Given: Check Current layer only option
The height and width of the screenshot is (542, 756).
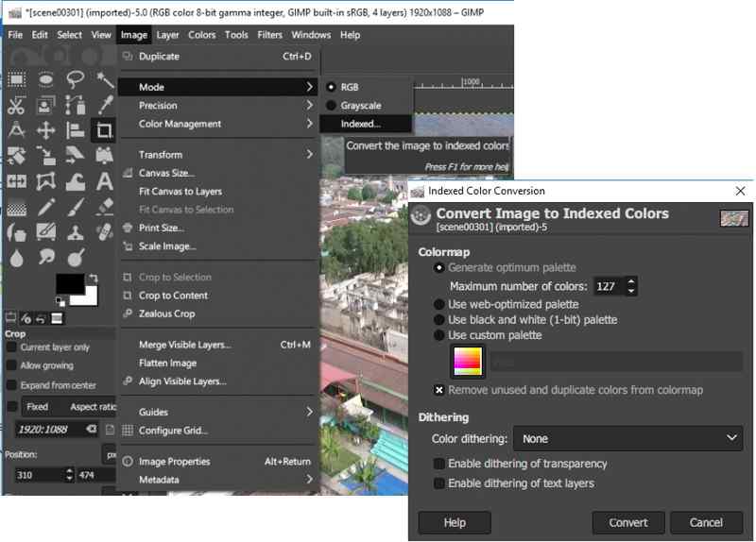Looking at the screenshot, I should [x=12, y=347].
